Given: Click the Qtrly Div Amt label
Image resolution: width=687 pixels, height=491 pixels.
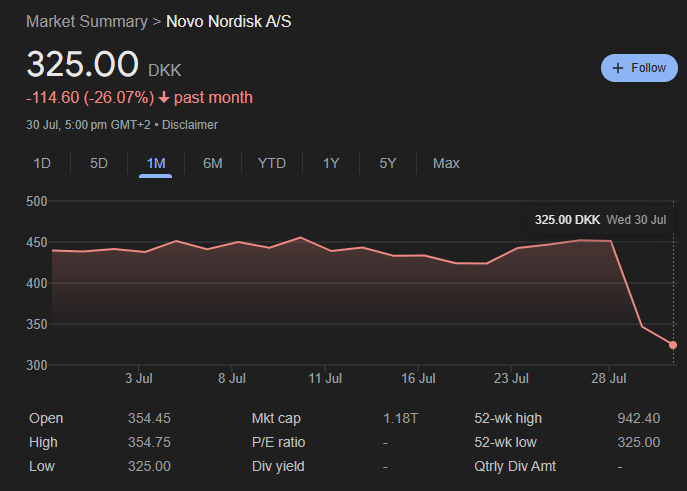Looking at the screenshot, I should point(515,466).
